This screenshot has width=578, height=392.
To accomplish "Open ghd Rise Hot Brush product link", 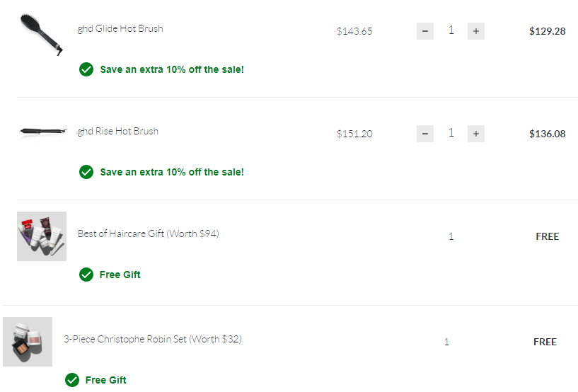I will (x=118, y=131).
